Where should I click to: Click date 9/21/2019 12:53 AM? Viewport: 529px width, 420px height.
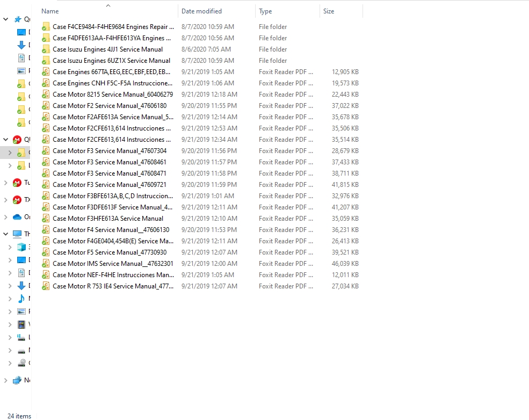tap(209, 128)
